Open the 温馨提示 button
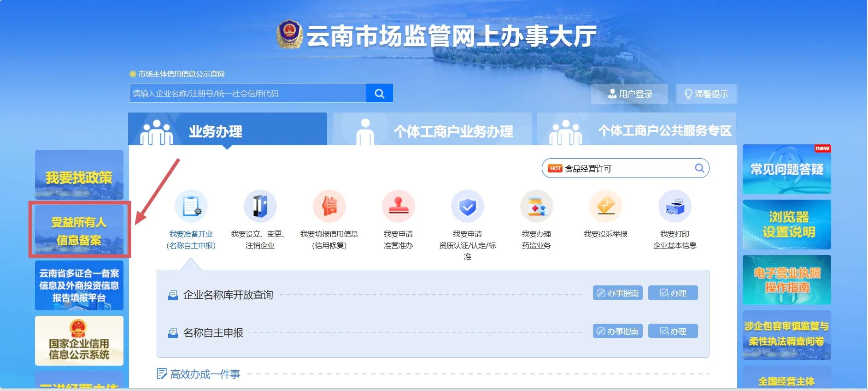Viewport: 868px width, 391px height. (x=706, y=94)
